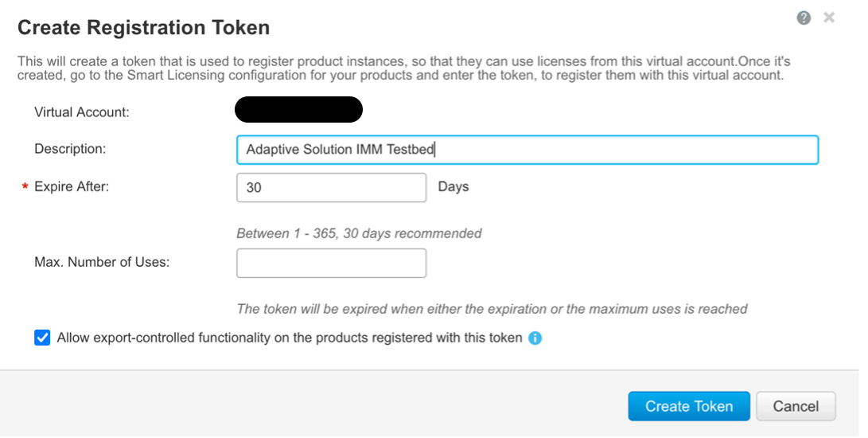Toggle the Allow export-controlled functionality checkbox

point(42,338)
